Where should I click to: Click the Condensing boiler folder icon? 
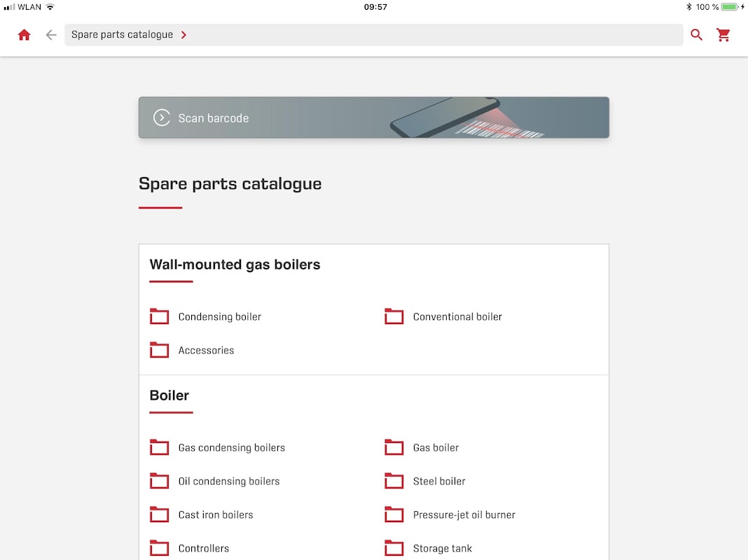[159, 316]
